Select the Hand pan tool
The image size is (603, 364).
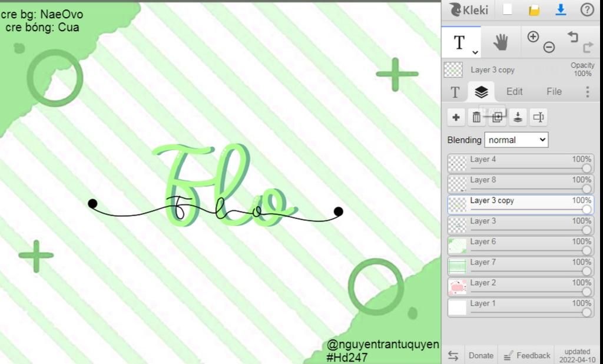click(501, 42)
